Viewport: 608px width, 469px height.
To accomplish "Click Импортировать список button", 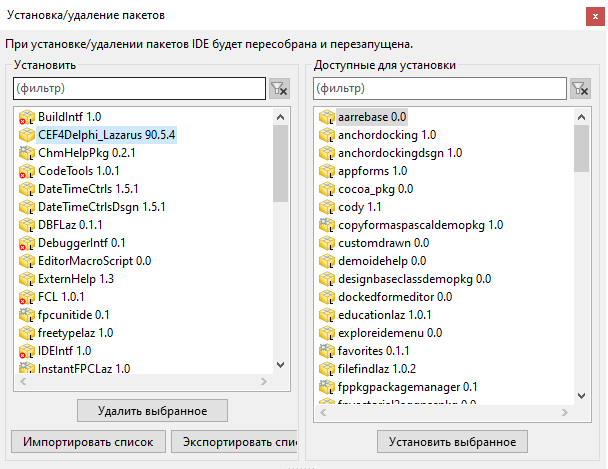I will (88, 442).
